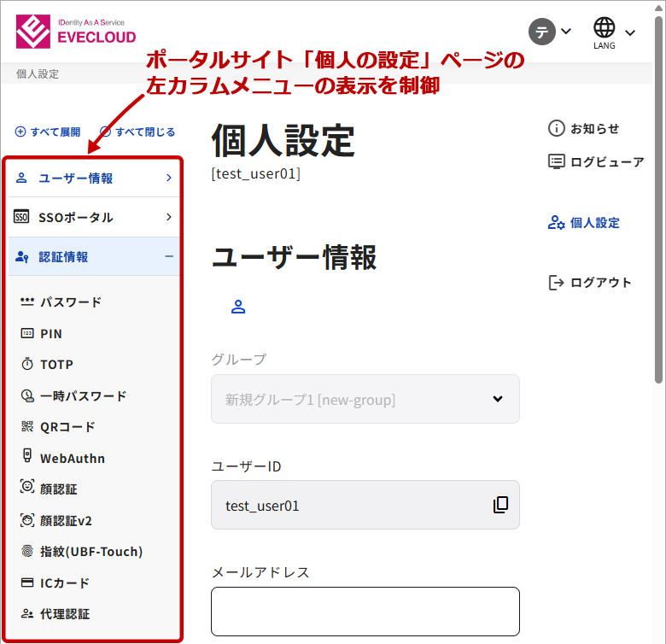Collapse all sections with すべて閉じる

pyautogui.click(x=137, y=132)
